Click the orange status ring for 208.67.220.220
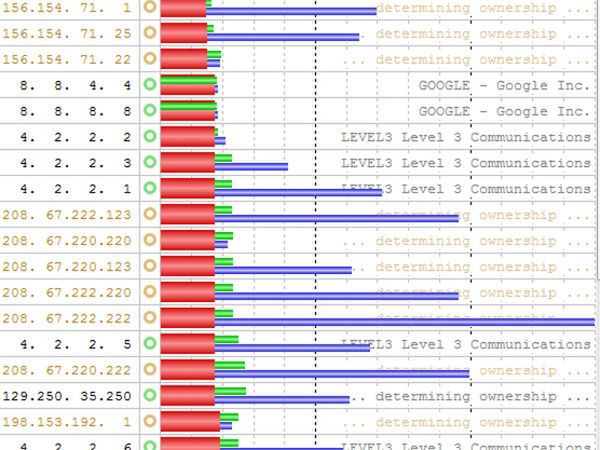 (150, 240)
